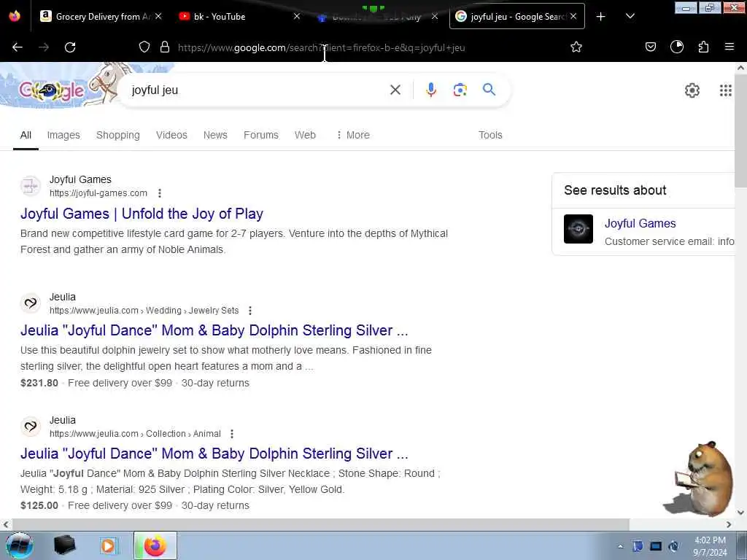
Task: Switch to the News results tab
Action: coord(215,135)
